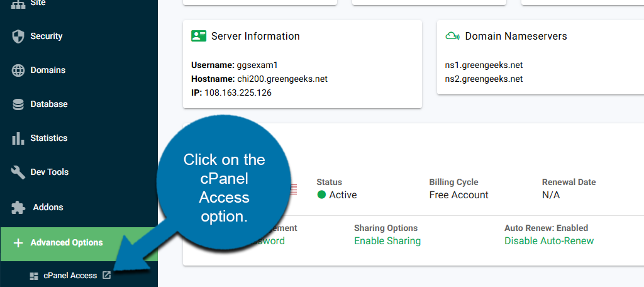Click the Security shield icon

click(18, 37)
